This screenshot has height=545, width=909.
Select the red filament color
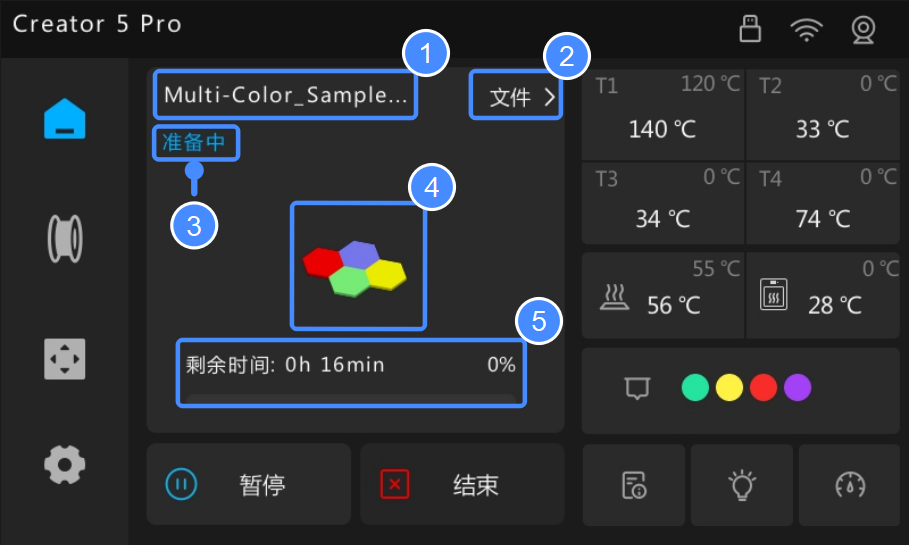[763, 387]
